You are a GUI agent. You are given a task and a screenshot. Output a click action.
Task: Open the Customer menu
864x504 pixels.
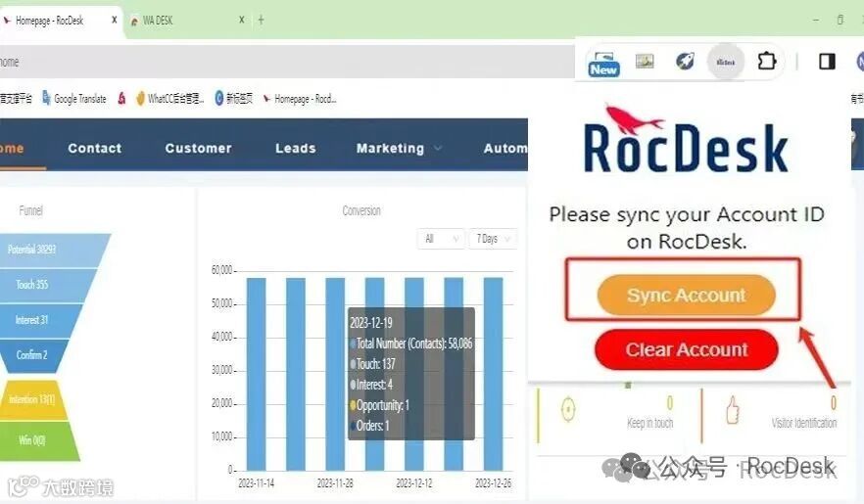(x=198, y=148)
